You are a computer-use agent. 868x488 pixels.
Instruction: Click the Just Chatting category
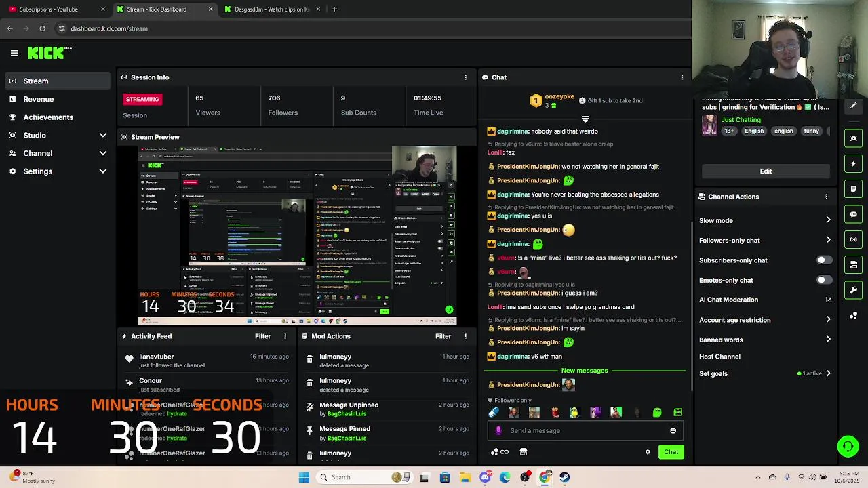(741, 120)
